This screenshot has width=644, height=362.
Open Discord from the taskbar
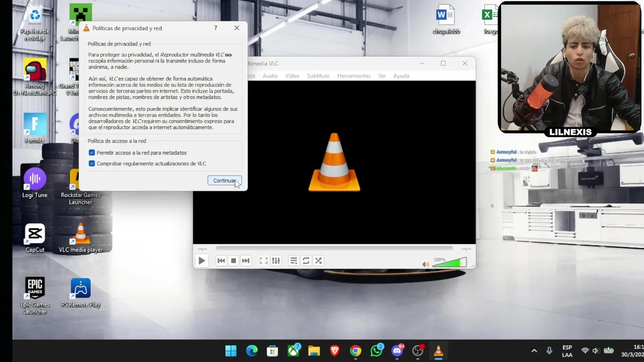(x=397, y=350)
